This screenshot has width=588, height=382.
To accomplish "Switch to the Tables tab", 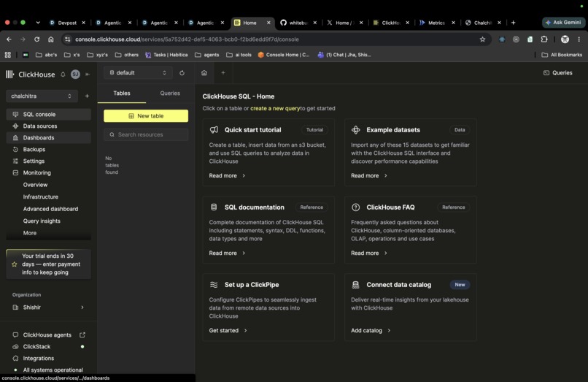I will 122,93.
